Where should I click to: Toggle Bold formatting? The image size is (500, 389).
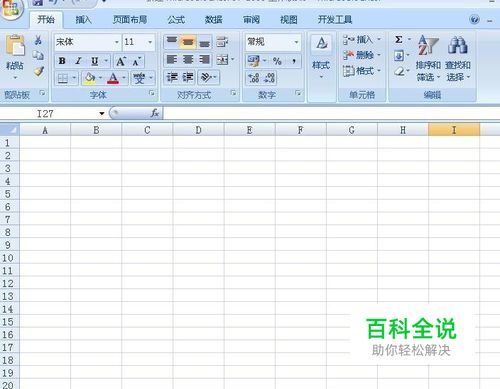62,61
